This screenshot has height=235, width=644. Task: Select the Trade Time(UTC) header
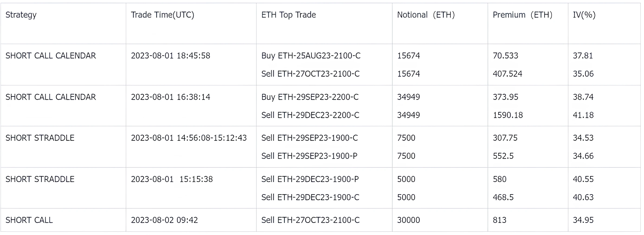click(x=162, y=15)
